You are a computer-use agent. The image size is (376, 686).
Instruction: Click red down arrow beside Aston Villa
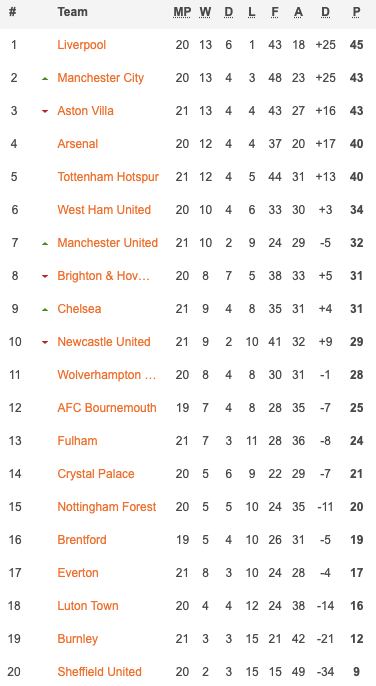click(x=45, y=112)
